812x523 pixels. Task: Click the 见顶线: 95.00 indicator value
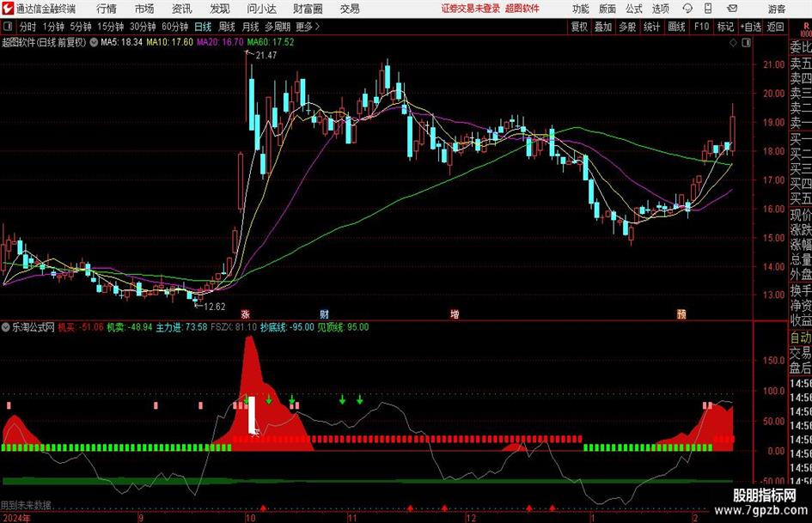pos(343,327)
